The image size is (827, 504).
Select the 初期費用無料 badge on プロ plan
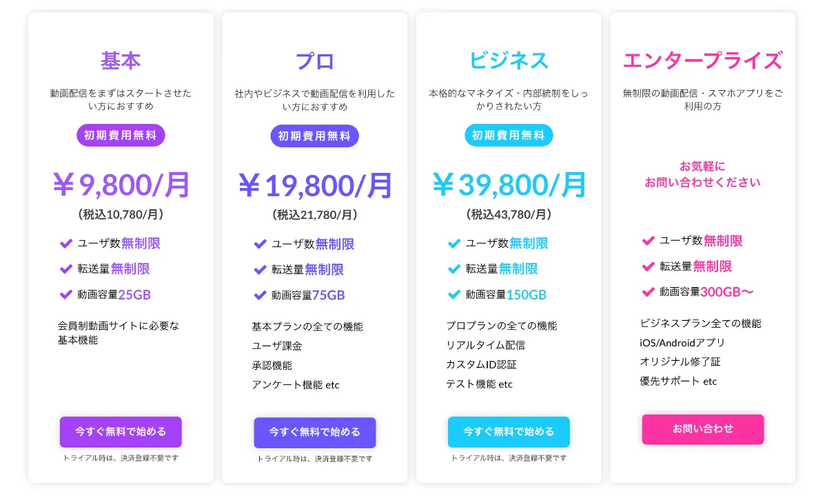(314, 135)
